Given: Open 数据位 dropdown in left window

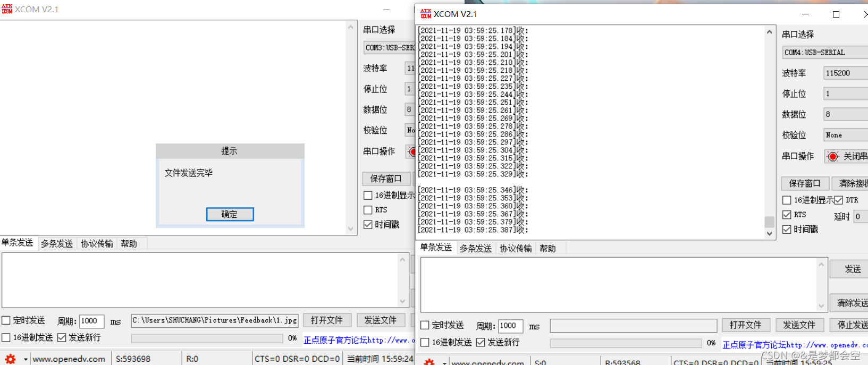Looking at the screenshot, I should tap(410, 109).
